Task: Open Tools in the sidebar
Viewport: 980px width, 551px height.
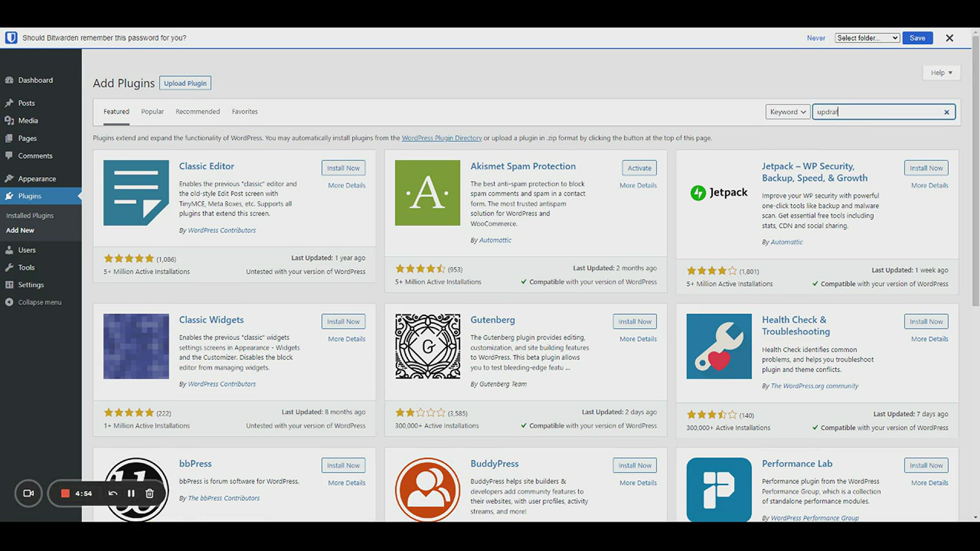Action: click(x=27, y=267)
